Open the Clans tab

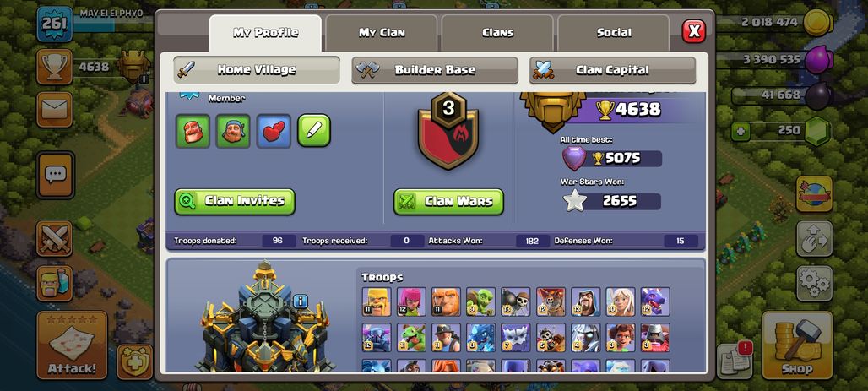click(x=497, y=33)
